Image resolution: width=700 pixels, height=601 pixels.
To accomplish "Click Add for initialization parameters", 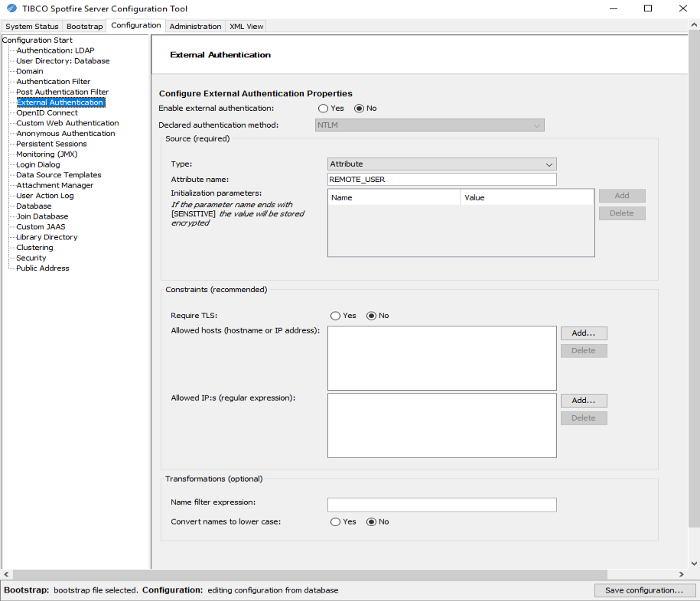I will pyautogui.click(x=622, y=196).
